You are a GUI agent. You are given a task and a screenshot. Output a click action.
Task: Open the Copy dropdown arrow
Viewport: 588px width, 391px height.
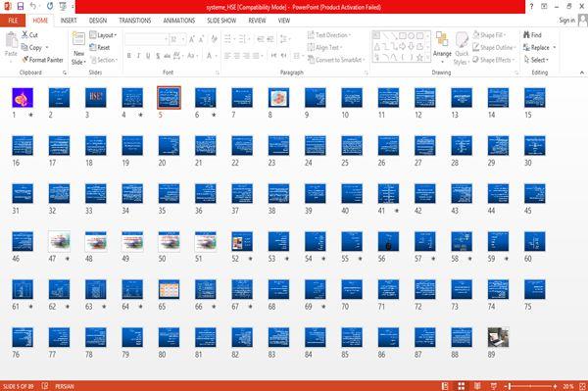[47, 48]
